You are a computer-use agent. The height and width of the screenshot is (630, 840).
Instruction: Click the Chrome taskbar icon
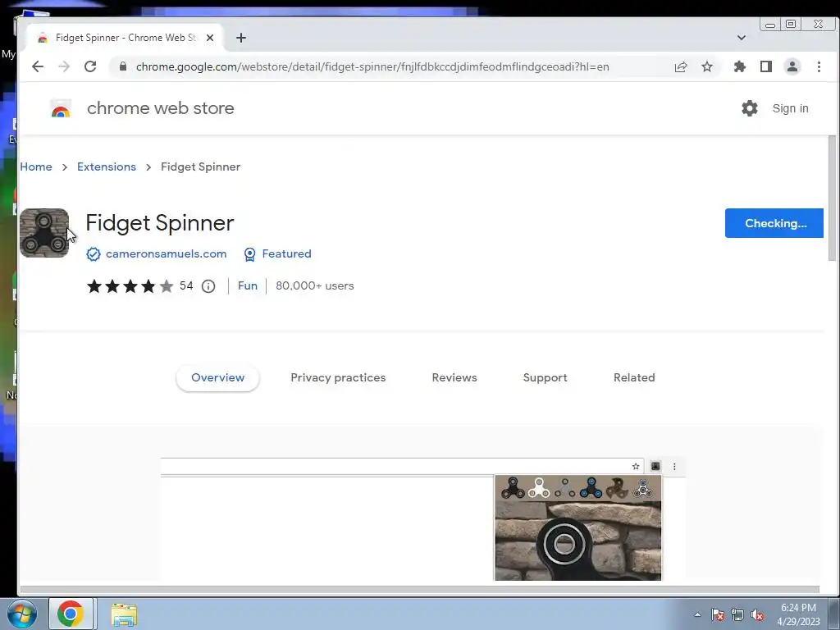point(71,614)
